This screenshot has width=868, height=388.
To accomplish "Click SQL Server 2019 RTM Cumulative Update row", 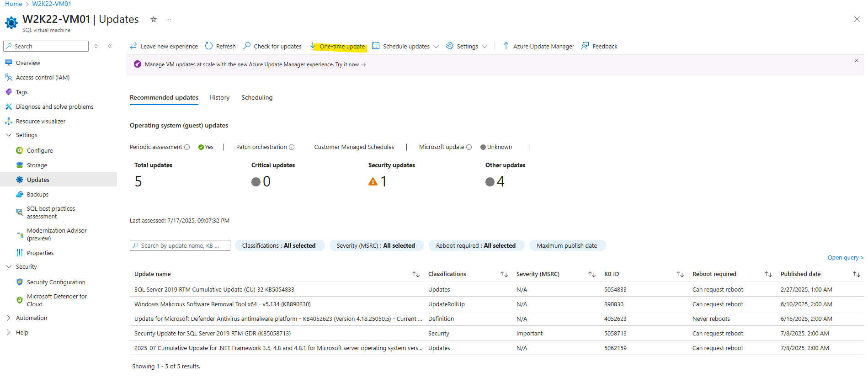I will click(x=497, y=289).
